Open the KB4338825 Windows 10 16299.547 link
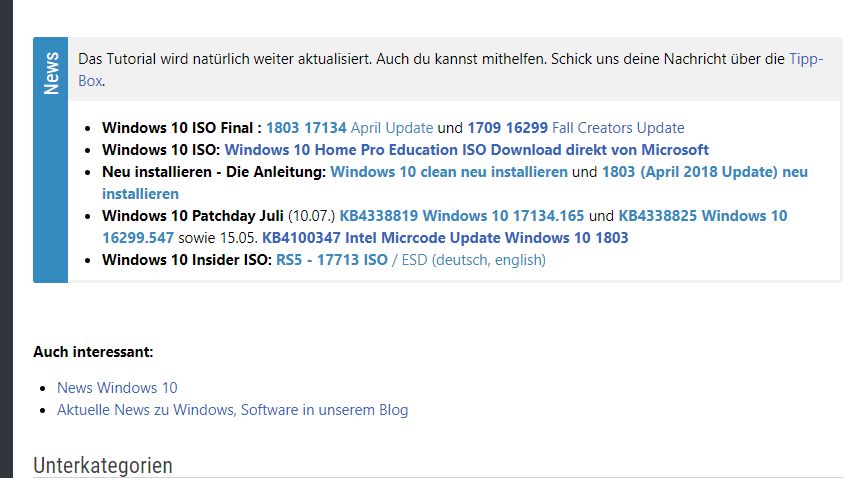The height and width of the screenshot is (478, 846). (x=702, y=216)
